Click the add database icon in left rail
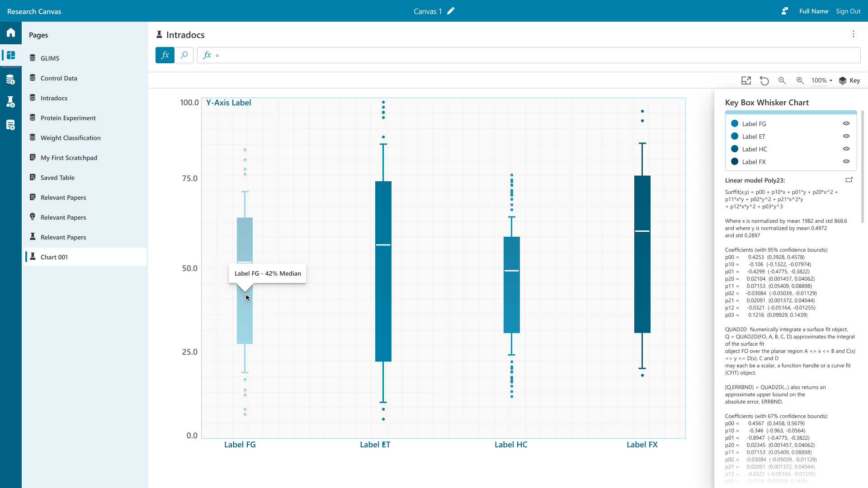Viewport: 868px width, 488px height. coord(11,80)
